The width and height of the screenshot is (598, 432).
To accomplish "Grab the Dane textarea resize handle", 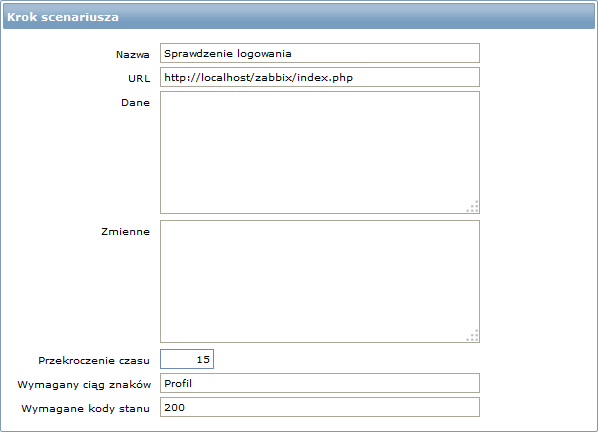I will pos(473,207).
